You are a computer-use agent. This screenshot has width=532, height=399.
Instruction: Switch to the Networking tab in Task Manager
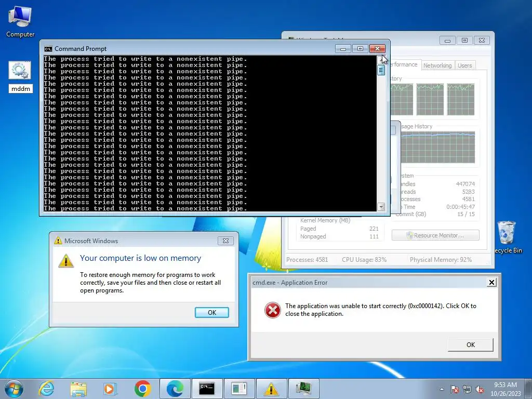437,65
